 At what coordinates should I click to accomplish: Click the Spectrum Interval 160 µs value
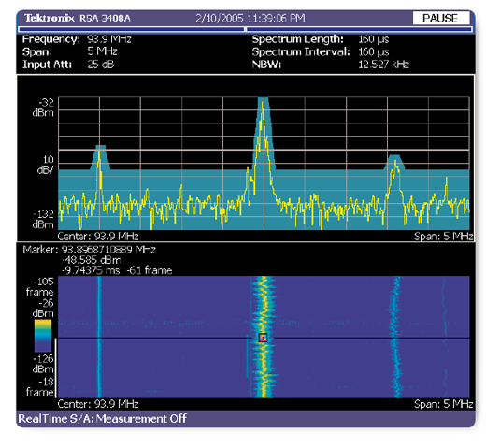(374, 51)
